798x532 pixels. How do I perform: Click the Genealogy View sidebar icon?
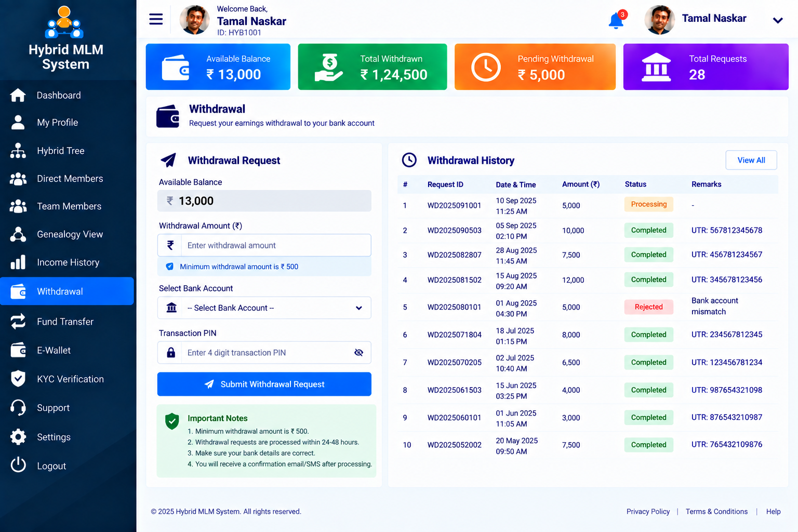[18, 234]
